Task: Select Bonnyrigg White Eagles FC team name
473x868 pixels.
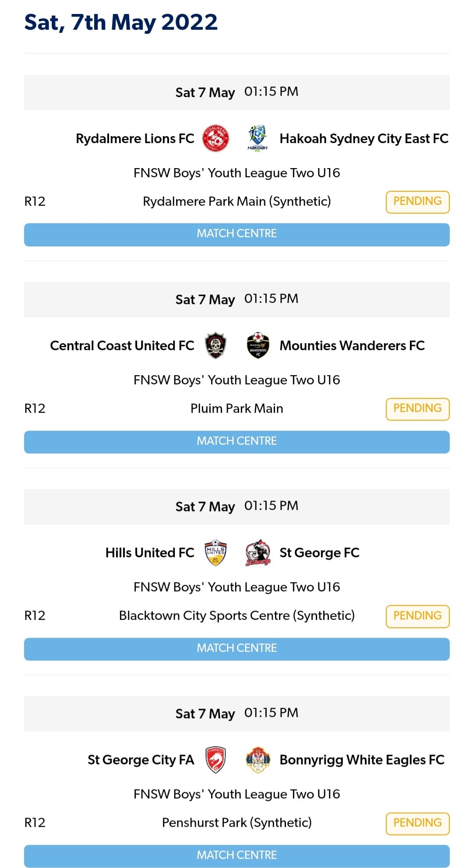Action: coord(362,760)
